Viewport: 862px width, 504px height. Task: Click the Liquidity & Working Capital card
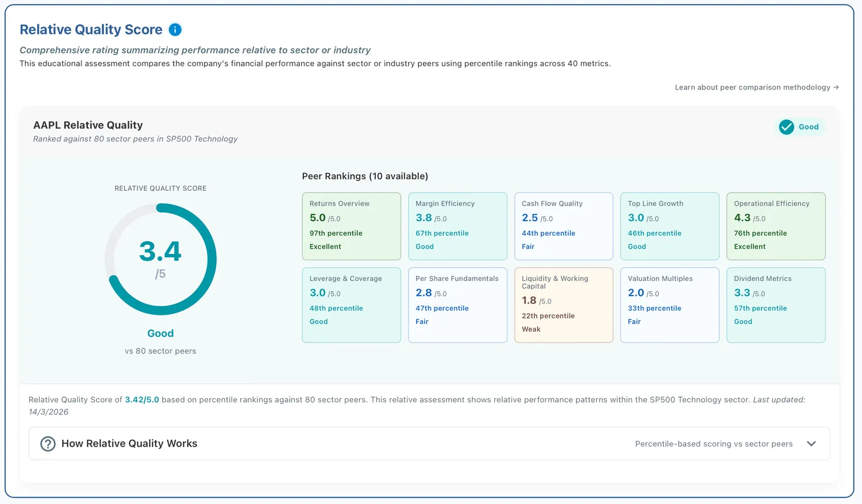[564, 305]
